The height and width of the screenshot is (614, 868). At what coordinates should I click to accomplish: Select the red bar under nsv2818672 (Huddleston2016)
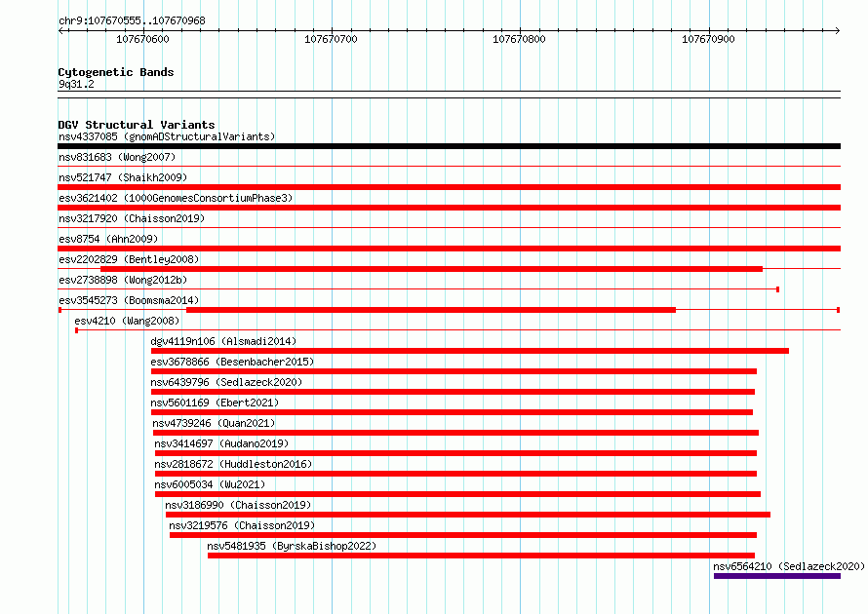point(455,474)
